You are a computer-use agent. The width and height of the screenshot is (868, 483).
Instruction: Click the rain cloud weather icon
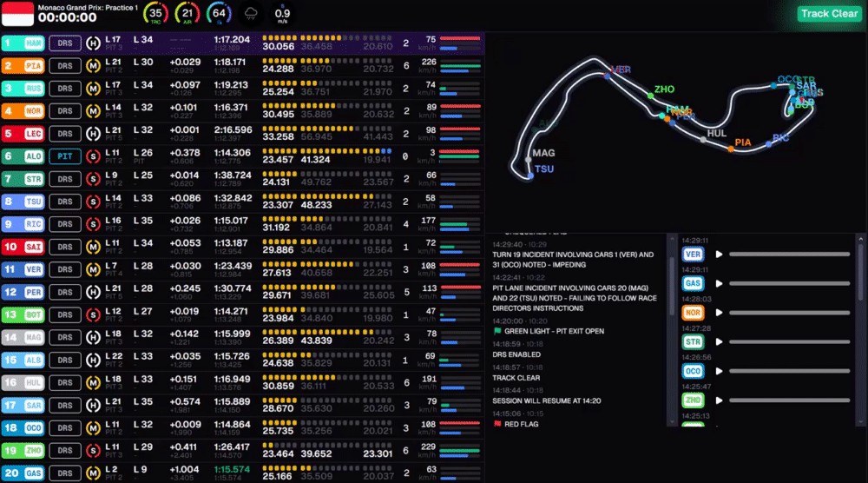click(251, 13)
